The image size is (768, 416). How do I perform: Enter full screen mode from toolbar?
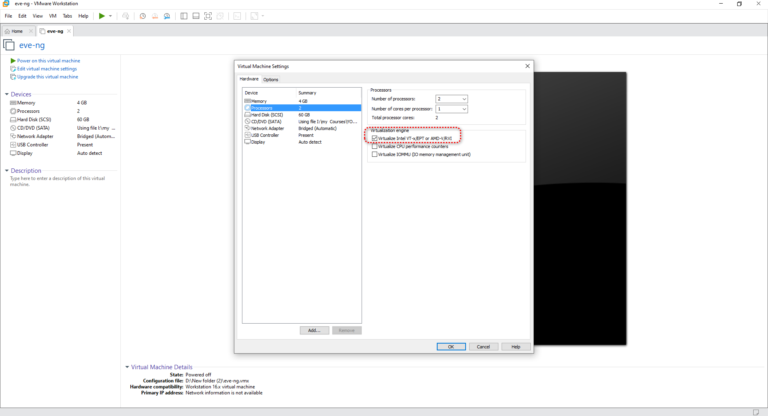[207, 16]
